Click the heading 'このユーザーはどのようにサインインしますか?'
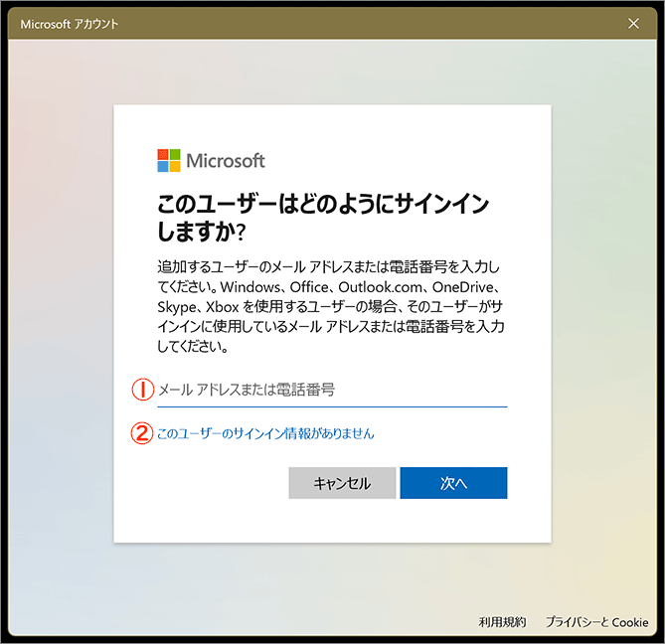This screenshot has height=644, width=665. pyautogui.click(x=323, y=217)
